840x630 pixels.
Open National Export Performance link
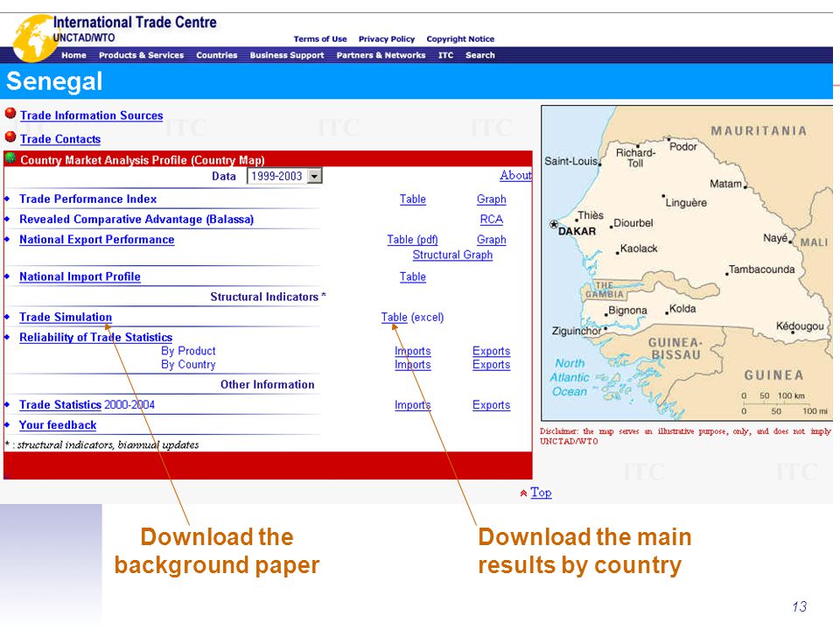97,240
